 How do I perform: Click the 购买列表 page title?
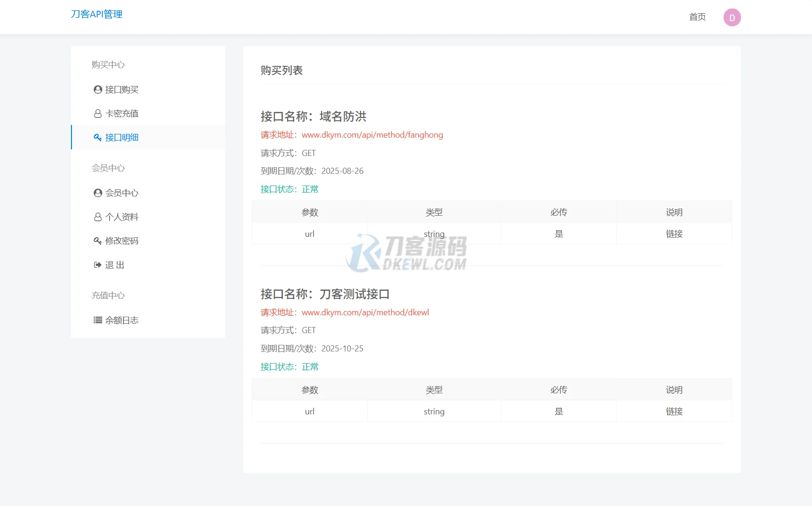(281, 70)
